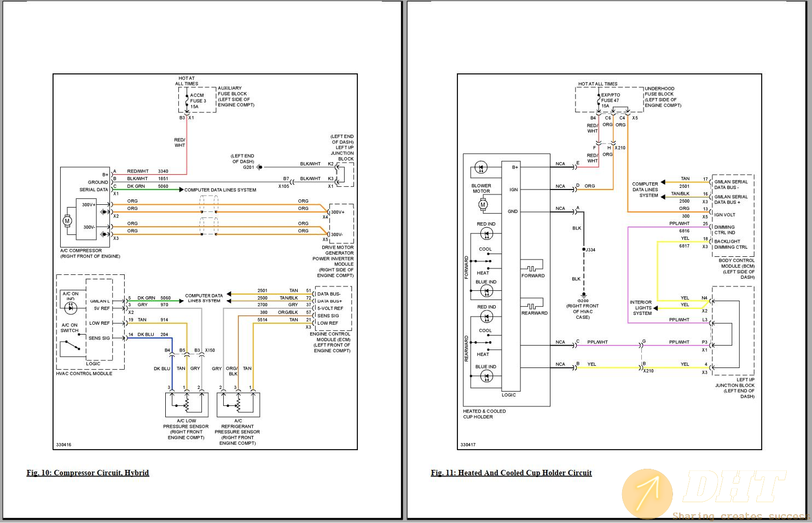Select the GND pin label in cup holder logic

point(513,211)
